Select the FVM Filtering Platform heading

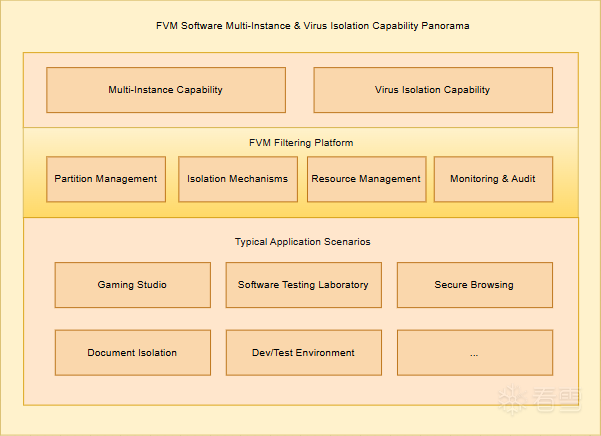pyautogui.click(x=300, y=143)
